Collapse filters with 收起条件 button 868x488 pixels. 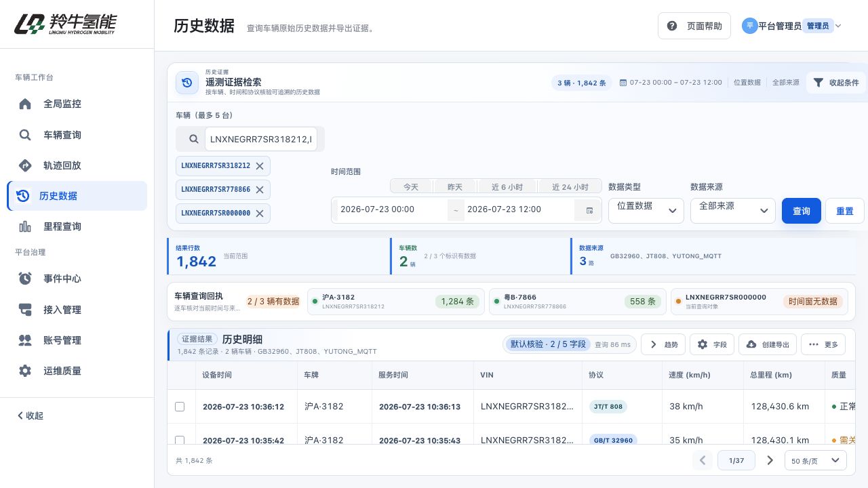click(836, 82)
